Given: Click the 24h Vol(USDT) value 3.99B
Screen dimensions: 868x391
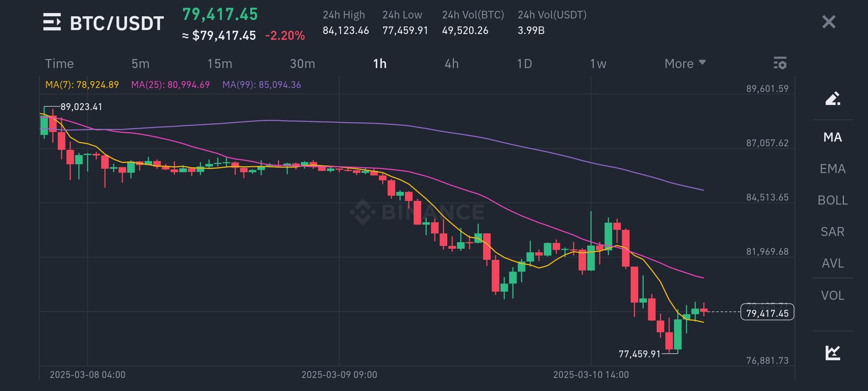Looking at the screenshot, I should [x=531, y=30].
